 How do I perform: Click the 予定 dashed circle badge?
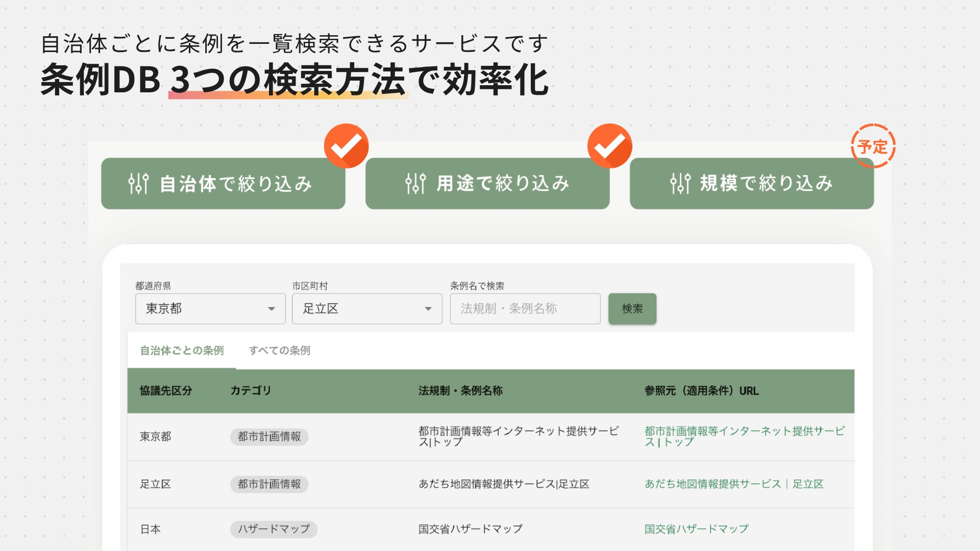(873, 146)
